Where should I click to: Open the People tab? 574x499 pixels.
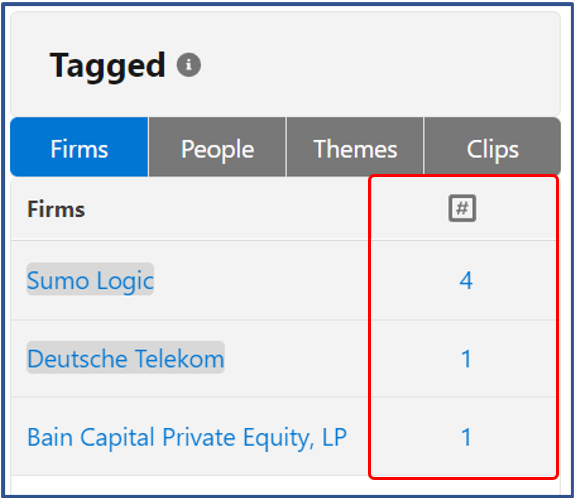pyautogui.click(x=217, y=148)
